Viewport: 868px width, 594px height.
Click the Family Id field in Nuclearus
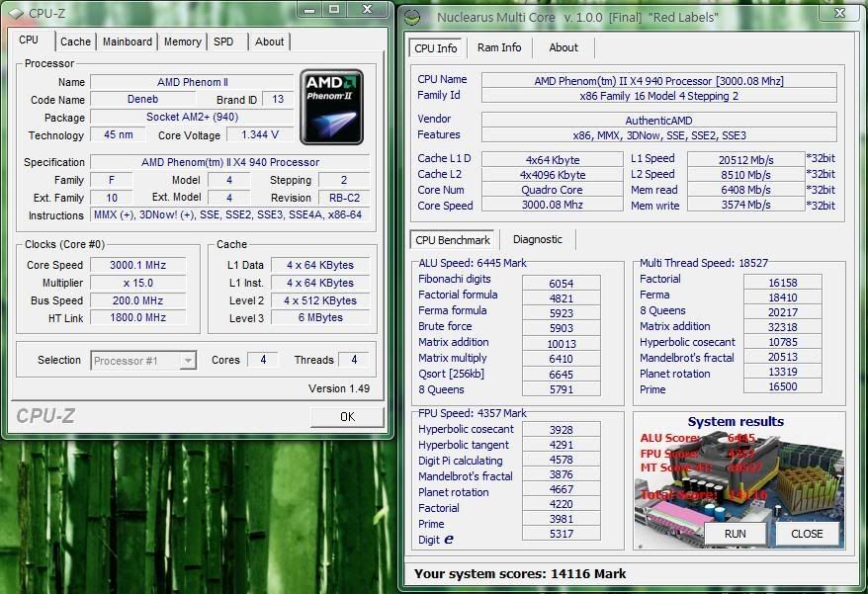click(658, 96)
